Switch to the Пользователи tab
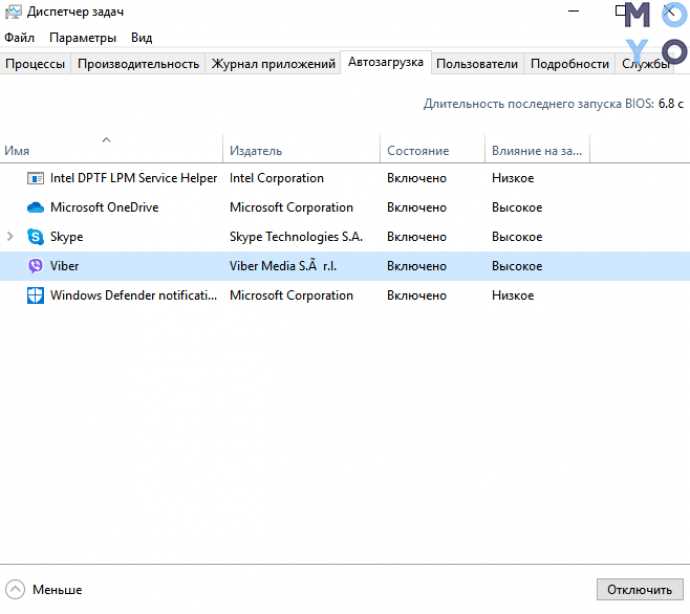Viewport: 690px width, 614px height. (x=477, y=64)
